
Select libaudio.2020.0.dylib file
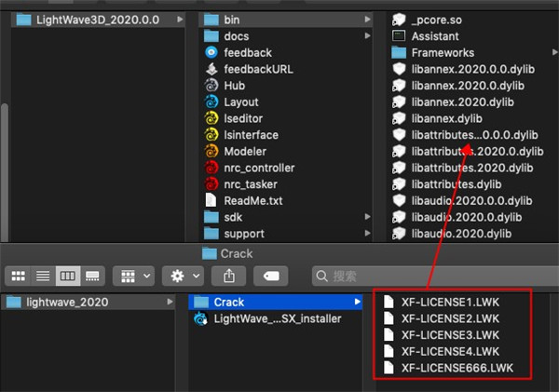click(x=457, y=217)
